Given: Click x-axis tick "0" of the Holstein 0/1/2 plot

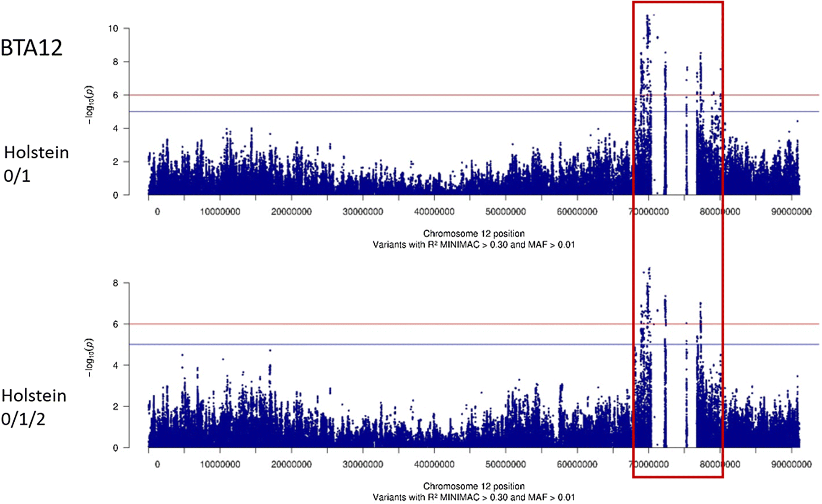Looking at the screenshot, I should pos(157,464).
